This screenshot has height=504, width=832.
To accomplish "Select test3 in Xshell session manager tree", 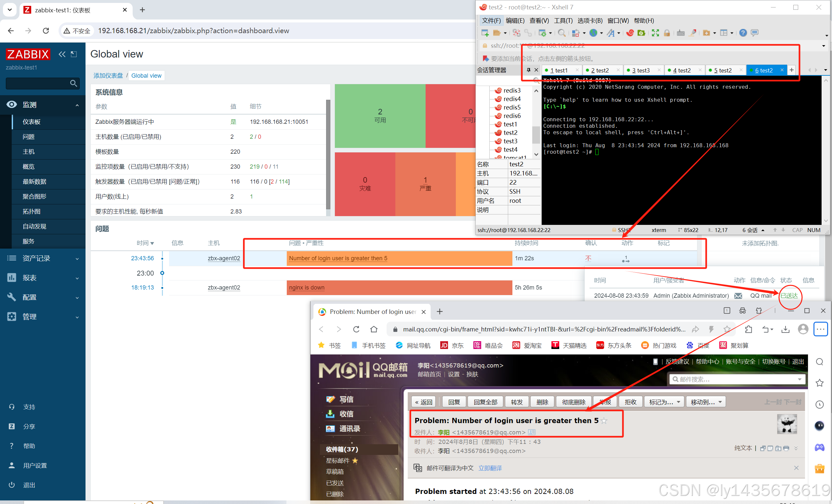I will point(510,141).
